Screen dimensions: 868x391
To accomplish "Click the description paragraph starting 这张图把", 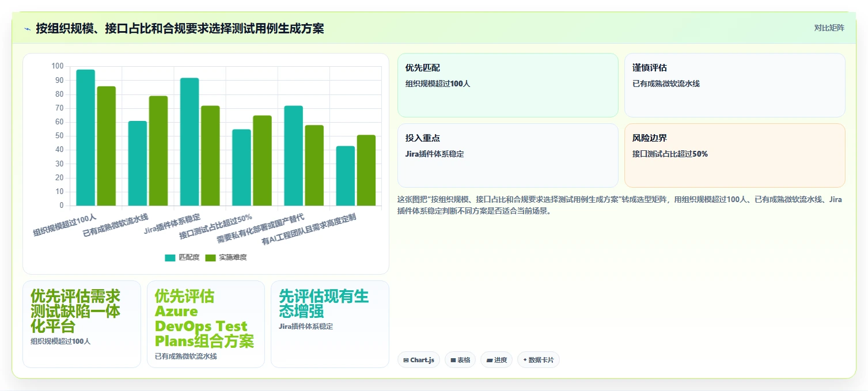I will (620, 205).
